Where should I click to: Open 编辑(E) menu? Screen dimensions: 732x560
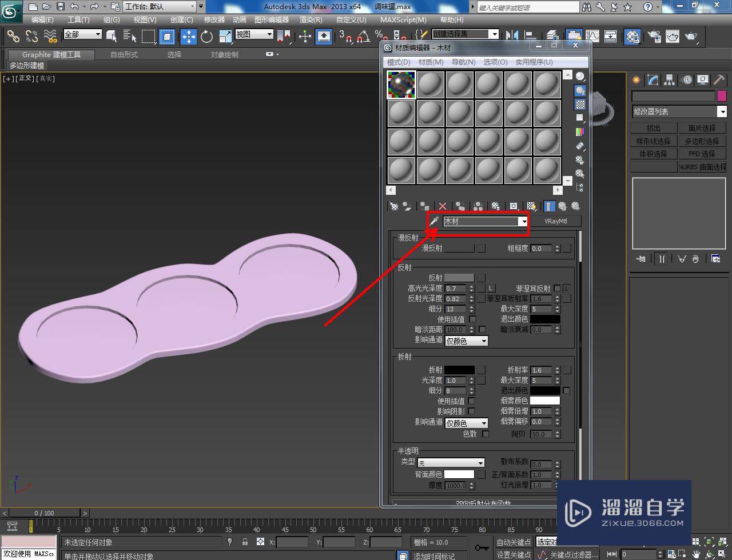42,20
